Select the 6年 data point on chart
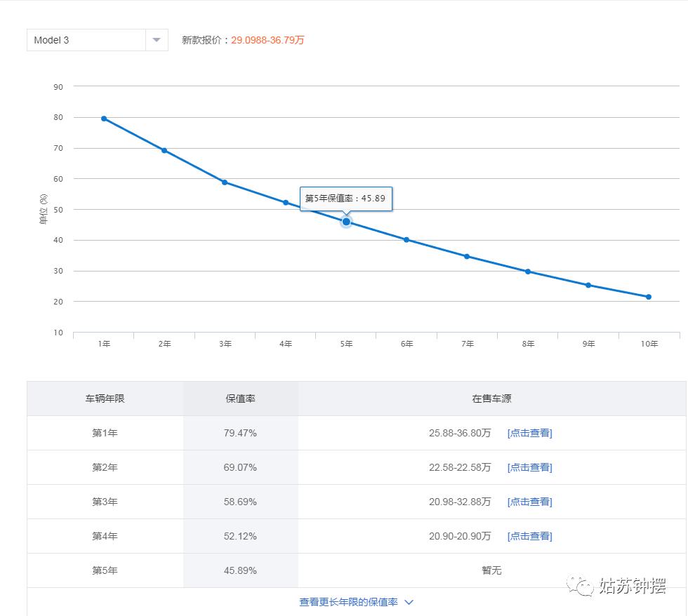The image size is (688, 616). point(406,240)
